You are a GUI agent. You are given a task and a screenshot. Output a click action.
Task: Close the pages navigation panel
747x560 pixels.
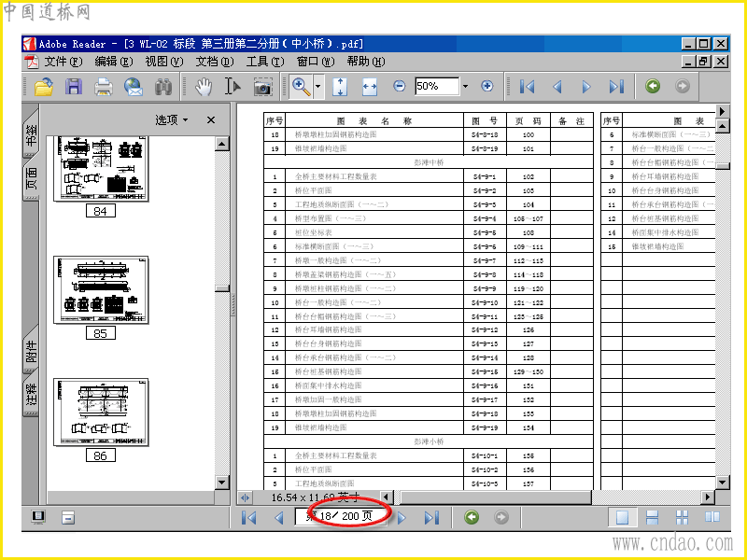pos(211,120)
